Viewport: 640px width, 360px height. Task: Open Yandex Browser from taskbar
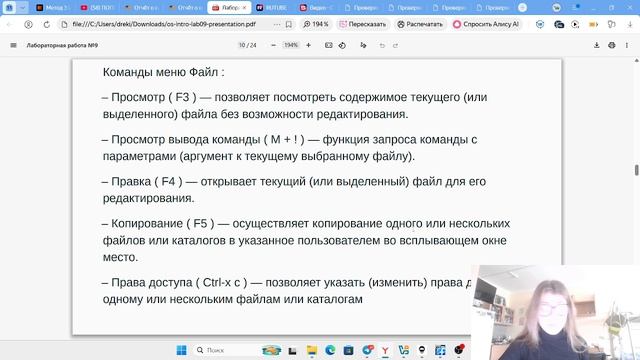[x=385, y=350]
